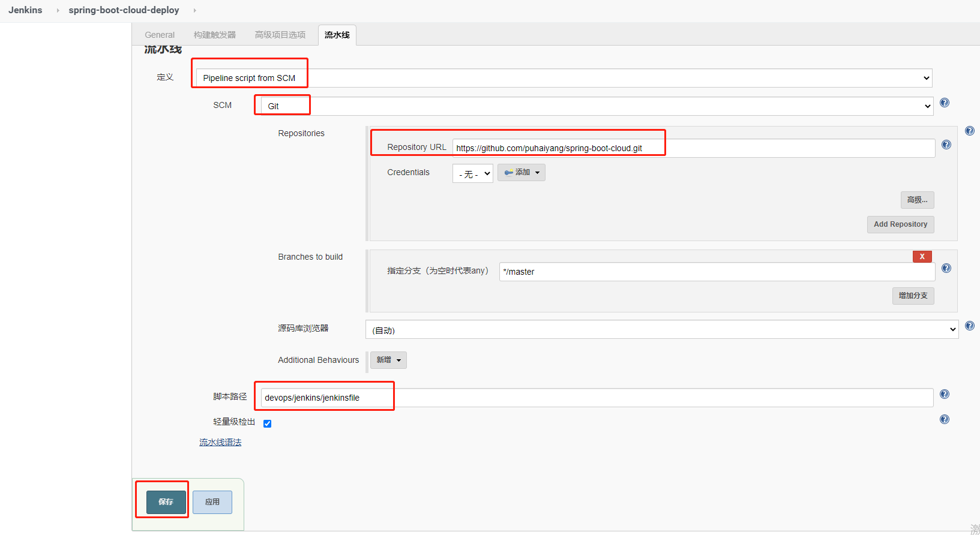
Task: Open the source browser dropdown (自动)
Action: click(662, 329)
